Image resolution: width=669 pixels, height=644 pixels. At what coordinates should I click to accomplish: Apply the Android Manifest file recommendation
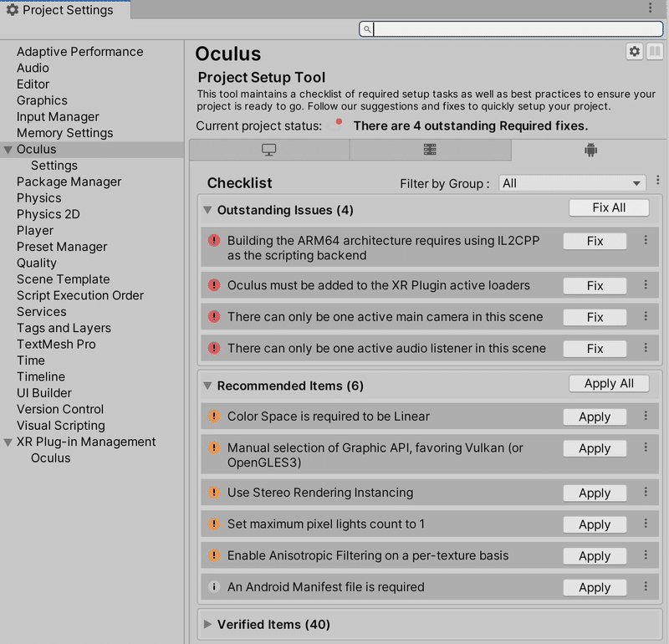click(595, 588)
